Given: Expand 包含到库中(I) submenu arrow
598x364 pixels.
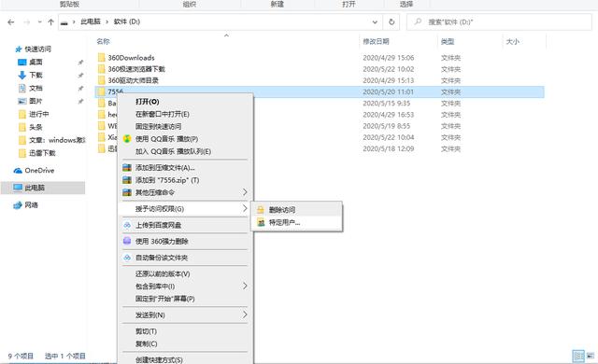Looking at the screenshot, I should 245,286.
